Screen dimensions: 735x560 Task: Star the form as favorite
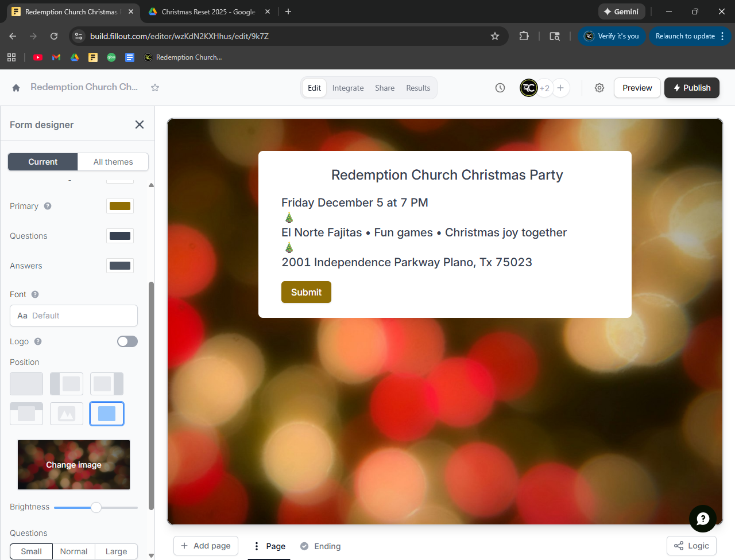point(155,88)
